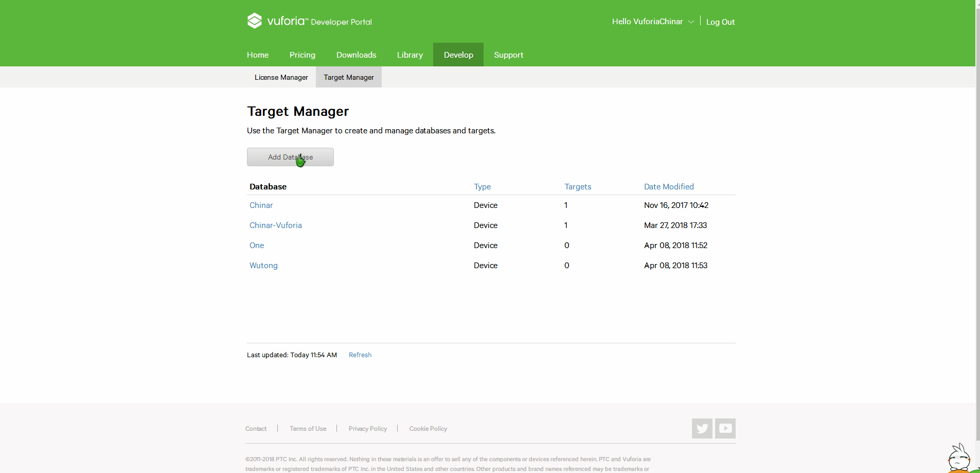The width and height of the screenshot is (980, 473).
Task: Open the YouTube social icon
Action: coord(725,428)
